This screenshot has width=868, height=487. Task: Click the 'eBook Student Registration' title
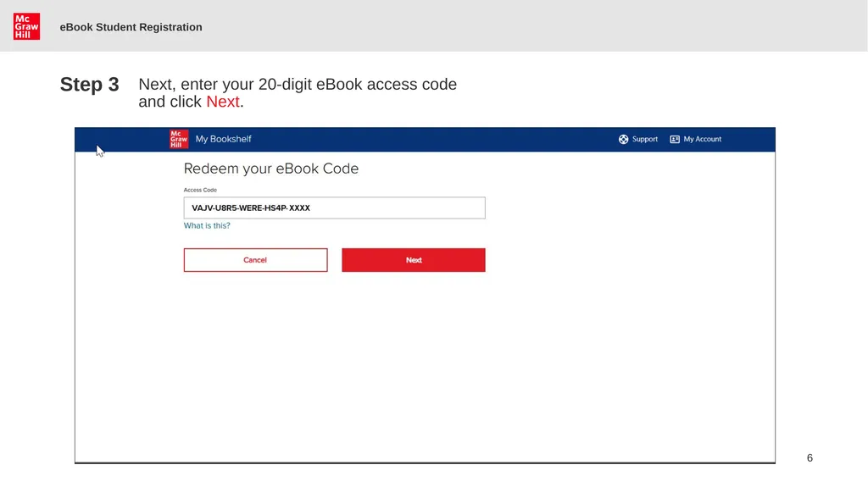tap(131, 27)
